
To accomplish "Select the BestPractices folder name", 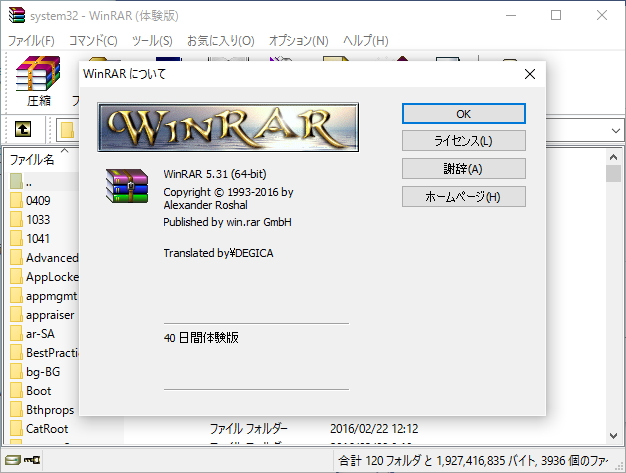I will (52, 352).
